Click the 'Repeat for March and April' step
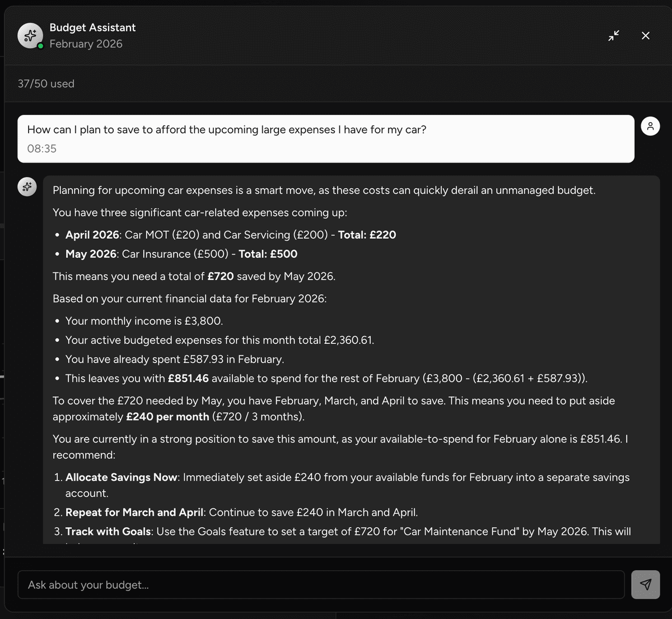672x619 pixels. tap(134, 512)
